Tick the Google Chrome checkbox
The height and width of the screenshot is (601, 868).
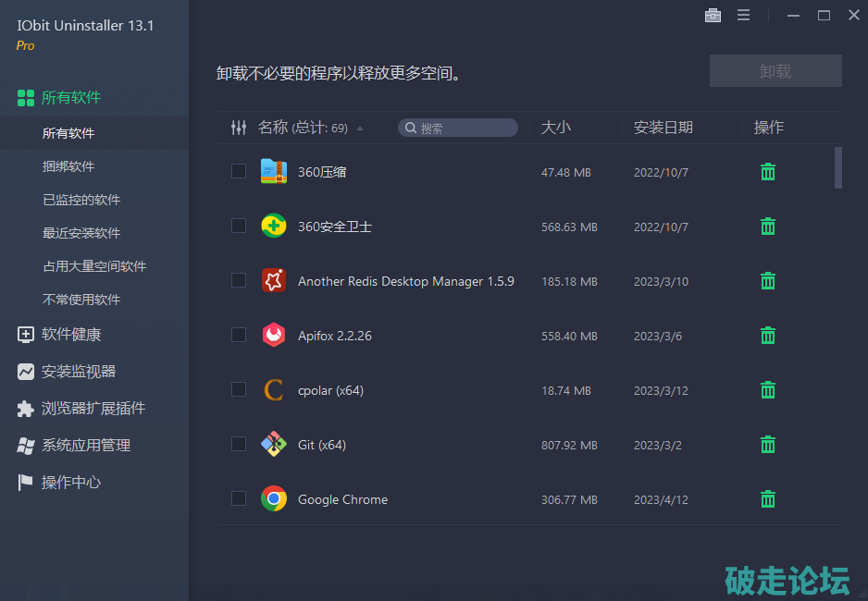click(x=239, y=498)
